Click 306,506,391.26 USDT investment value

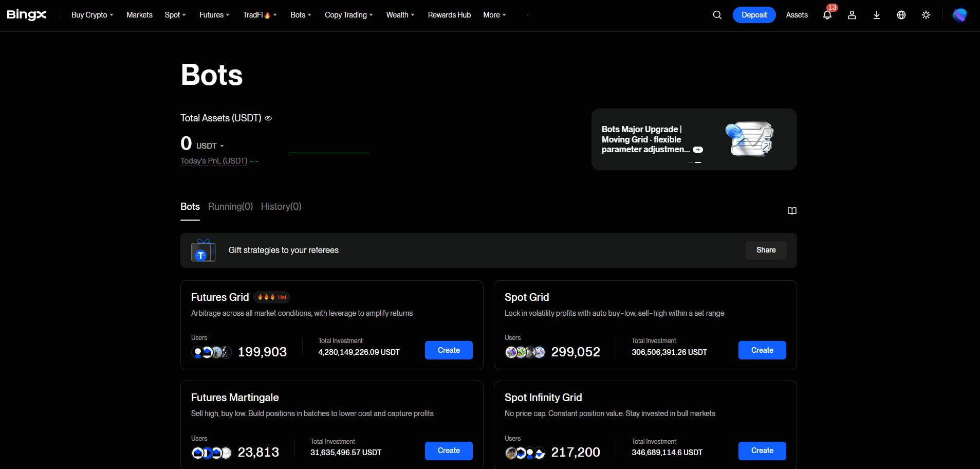tap(669, 352)
